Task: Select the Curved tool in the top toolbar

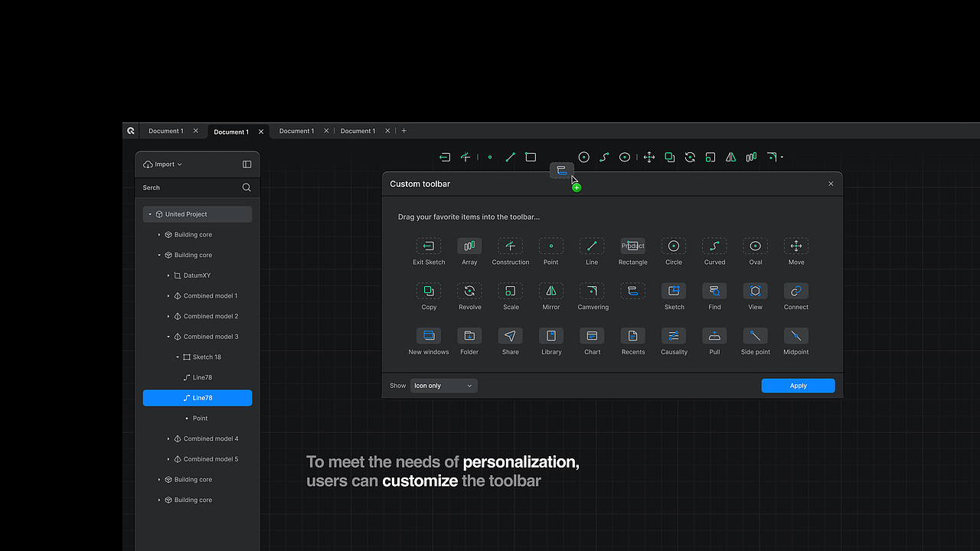Action: point(604,157)
